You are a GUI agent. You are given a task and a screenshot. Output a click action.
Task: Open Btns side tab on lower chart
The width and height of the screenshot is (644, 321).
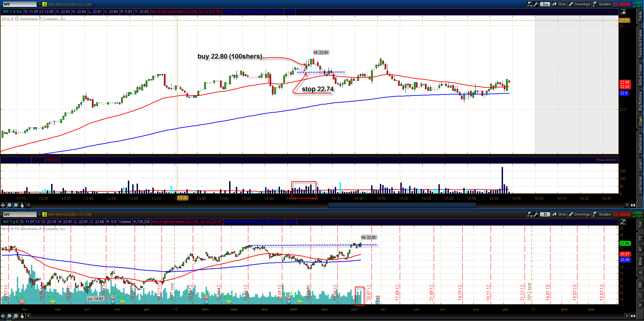[x=640, y=261]
